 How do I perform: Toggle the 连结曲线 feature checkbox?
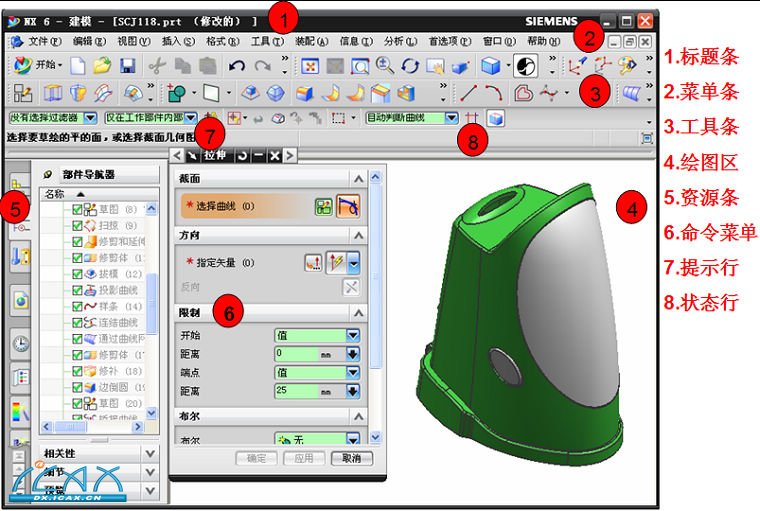[77, 322]
